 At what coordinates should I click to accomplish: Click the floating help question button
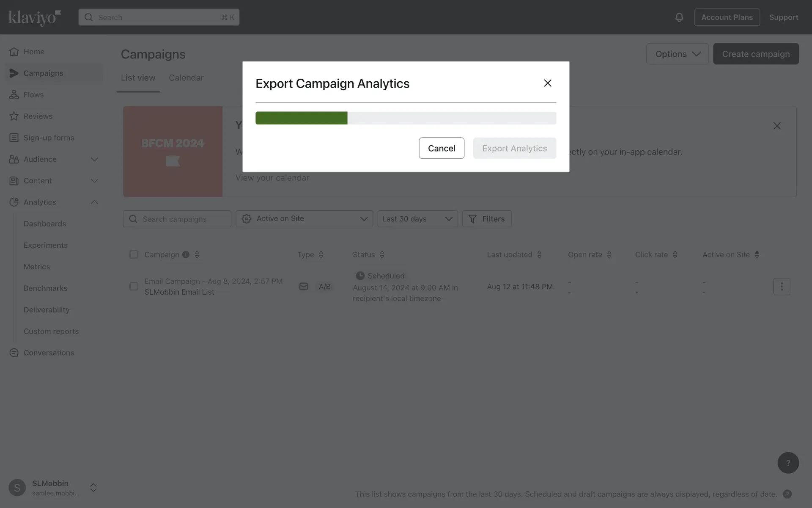pyautogui.click(x=787, y=463)
